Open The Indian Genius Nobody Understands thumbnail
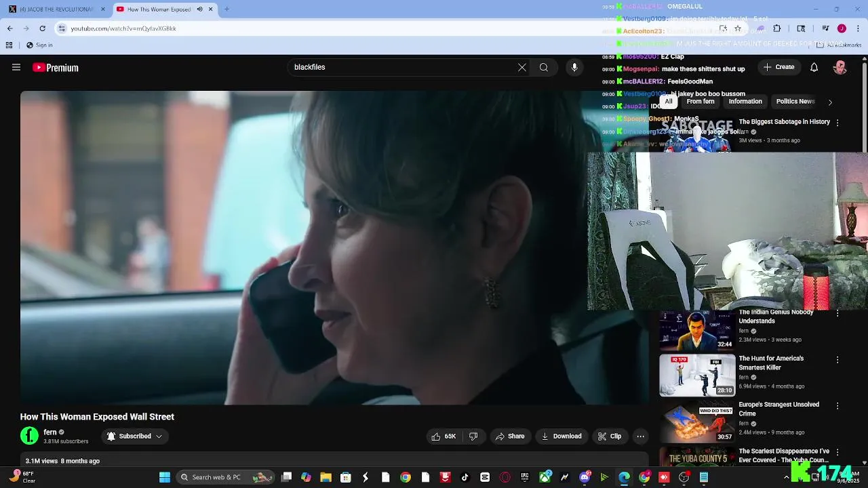 click(697, 330)
